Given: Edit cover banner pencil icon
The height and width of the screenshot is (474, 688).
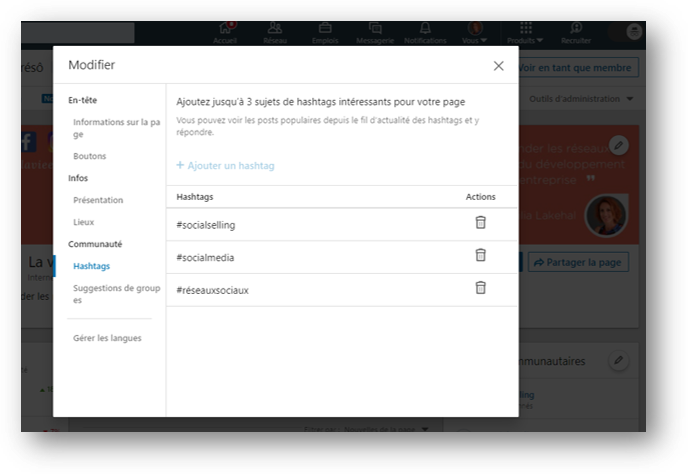Looking at the screenshot, I should [x=619, y=145].
